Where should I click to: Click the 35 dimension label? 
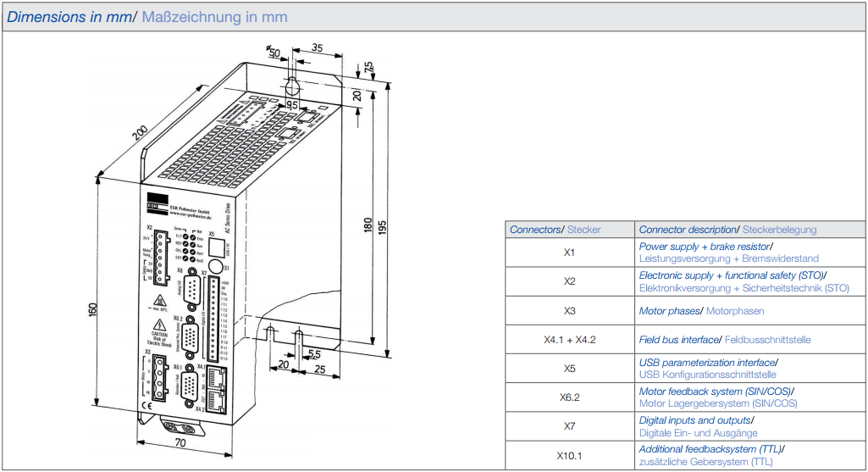pos(318,47)
